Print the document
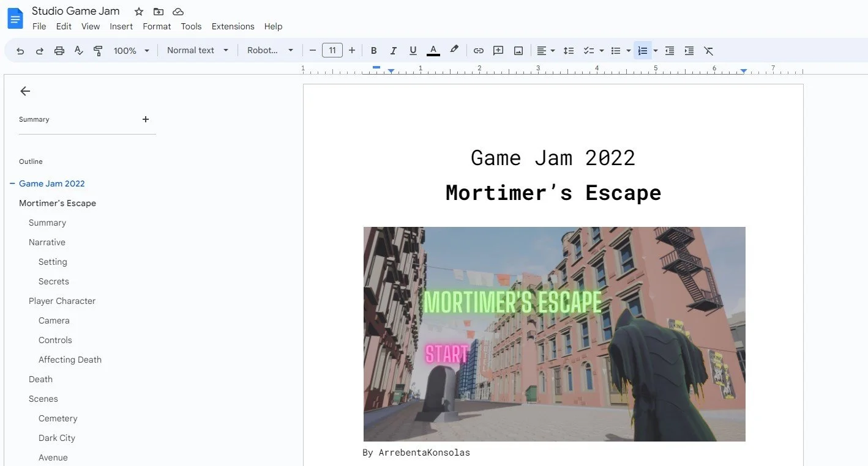The width and height of the screenshot is (868, 466). pyautogui.click(x=59, y=51)
